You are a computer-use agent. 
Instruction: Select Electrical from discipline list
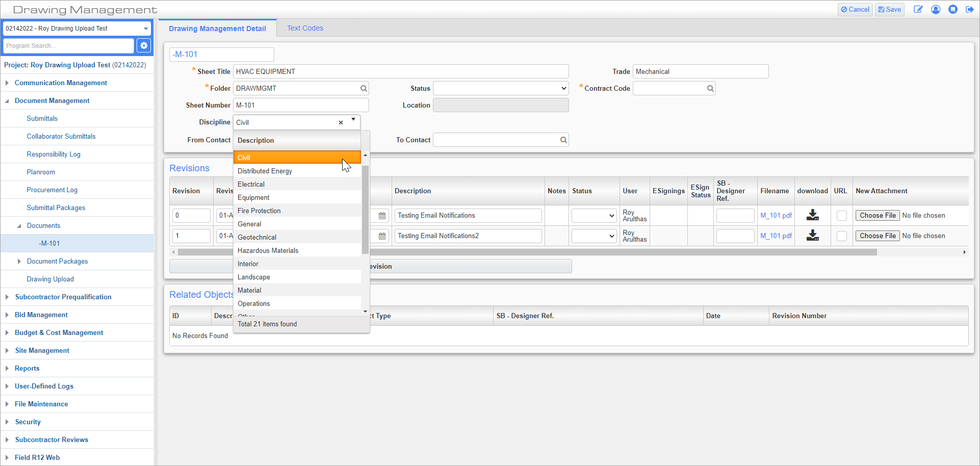click(x=297, y=185)
